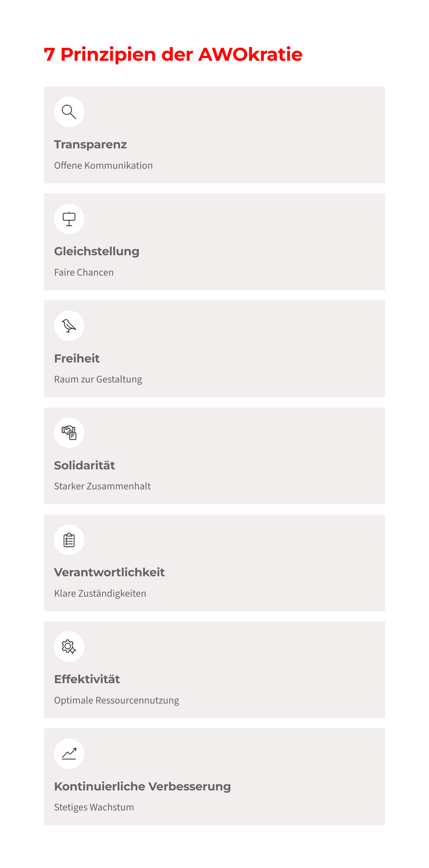This screenshot has height=868, width=429.
Task: Click the 'Raum zur Gestaltung' description
Action: [x=98, y=380]
